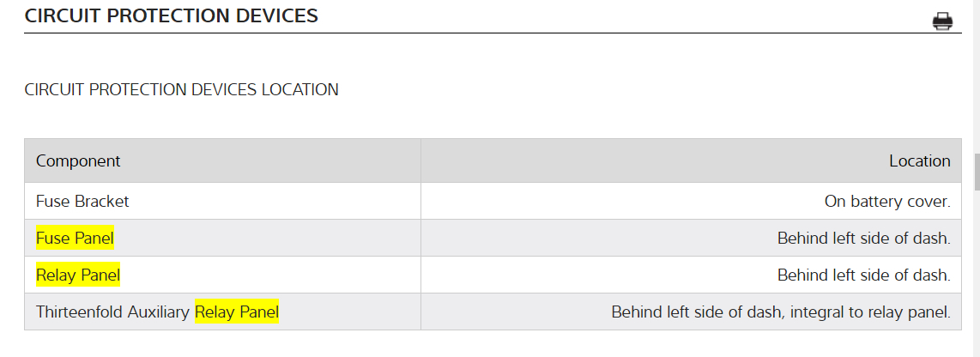The image size is (980, 357).
Task: Click the highlighted Relay Panel in third row
Action: [x=78, y=275]
